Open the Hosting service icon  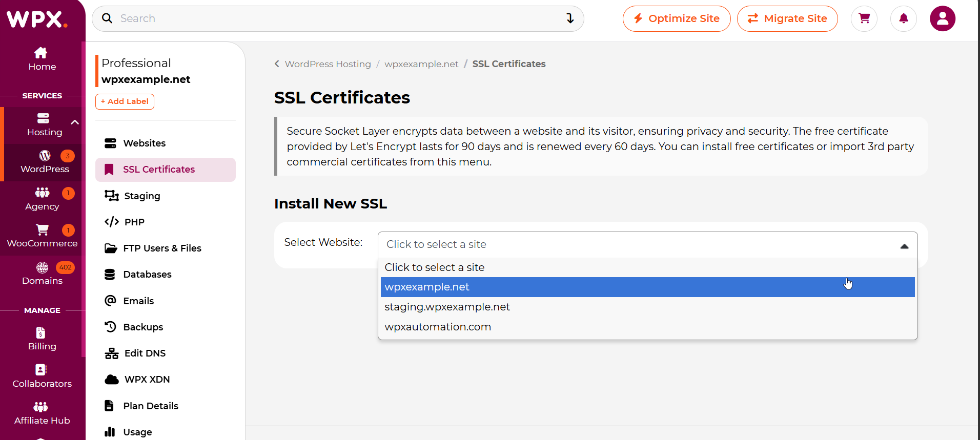(44, 118)
